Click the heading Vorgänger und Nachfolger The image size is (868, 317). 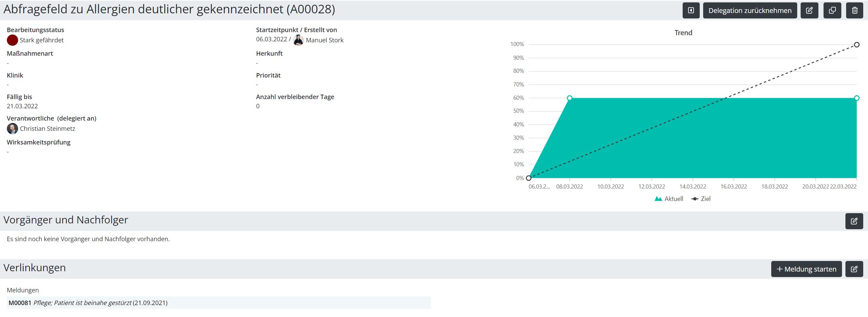pos(66,220)
